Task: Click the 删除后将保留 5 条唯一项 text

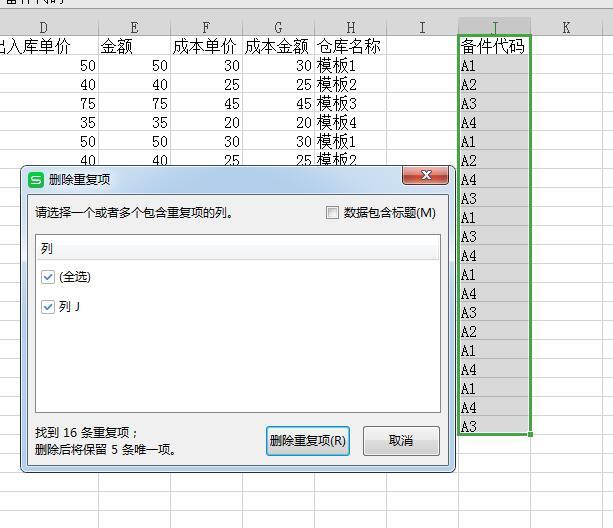Action: [x=105, y=449]
